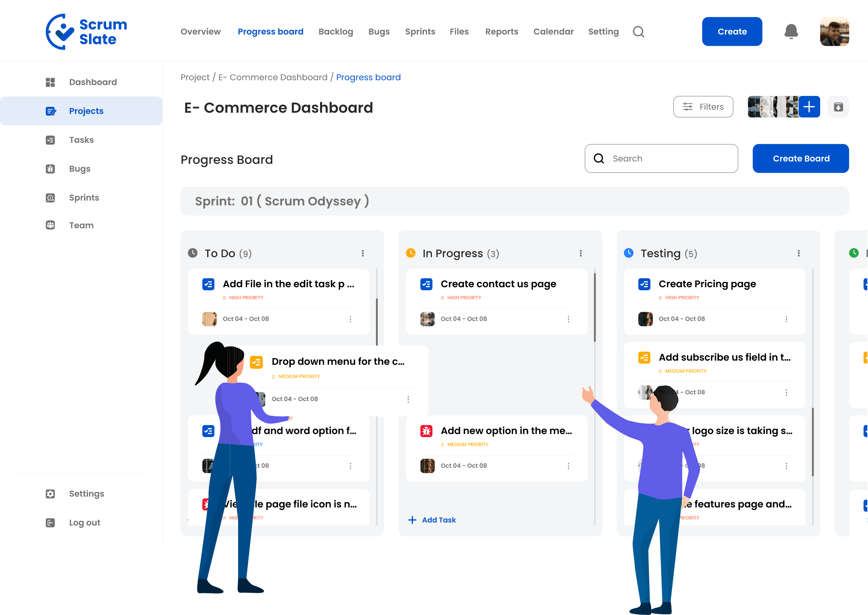Open sidebar Settings at the bottom

(x=87, y=494)
